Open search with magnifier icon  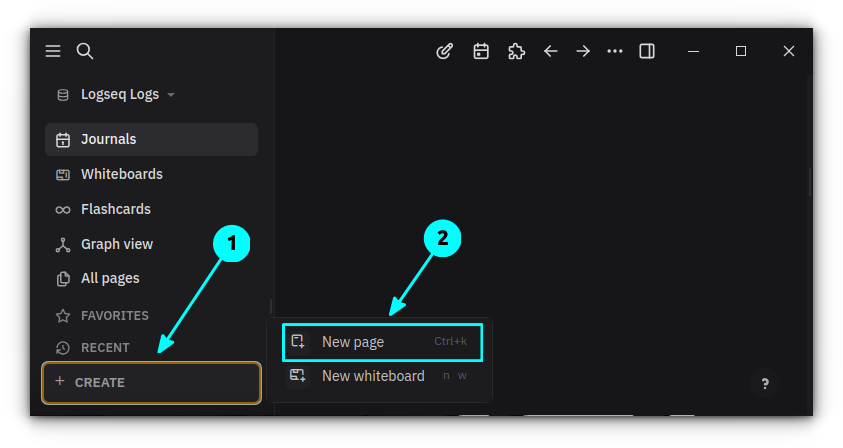[85, 51]
